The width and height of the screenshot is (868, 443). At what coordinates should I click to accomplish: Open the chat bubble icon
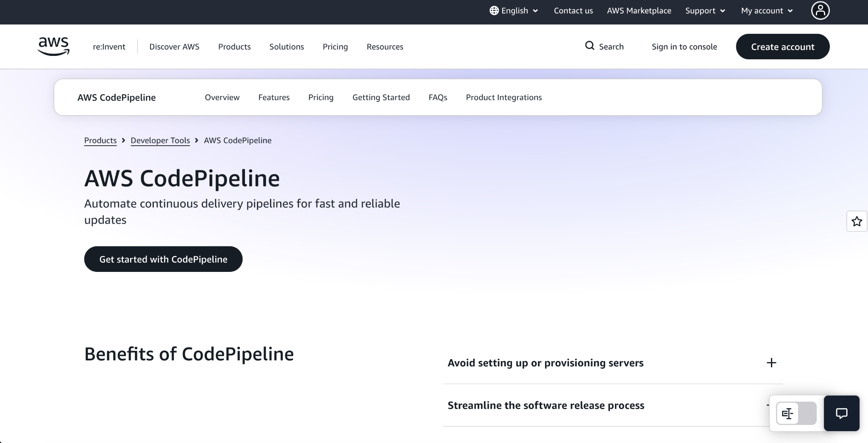pyautogui.click(x=841, y=413)
